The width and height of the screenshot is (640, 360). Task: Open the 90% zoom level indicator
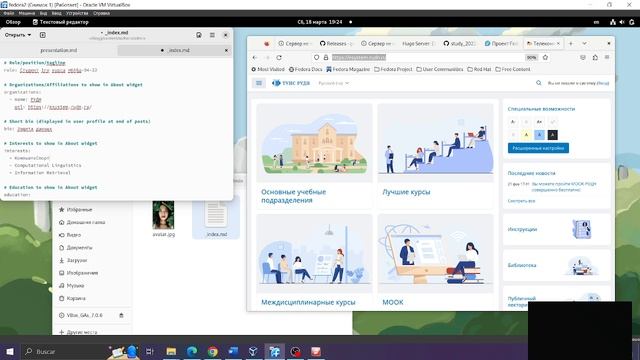tap(531, 58)
